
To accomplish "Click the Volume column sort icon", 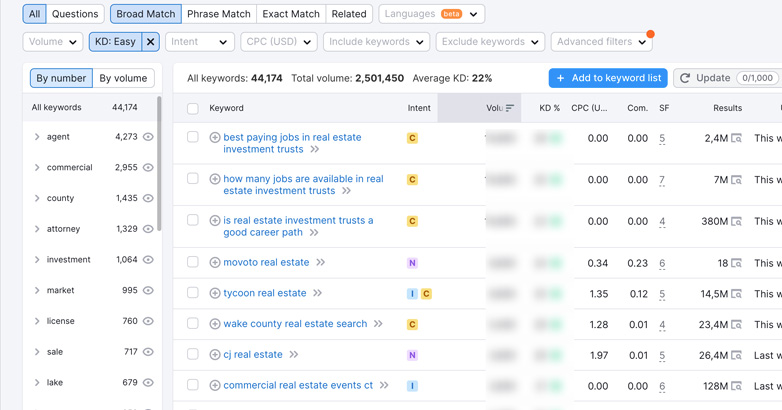I will 510,108.
